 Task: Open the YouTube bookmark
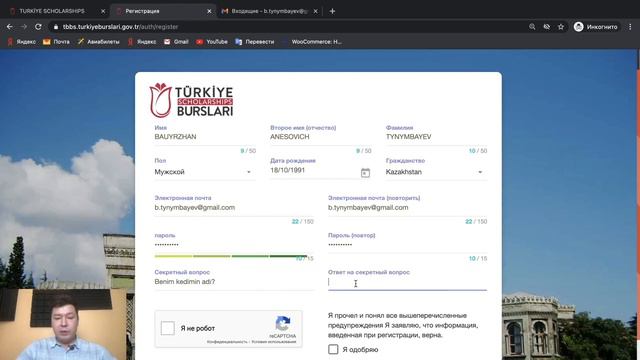click(212, 42)
